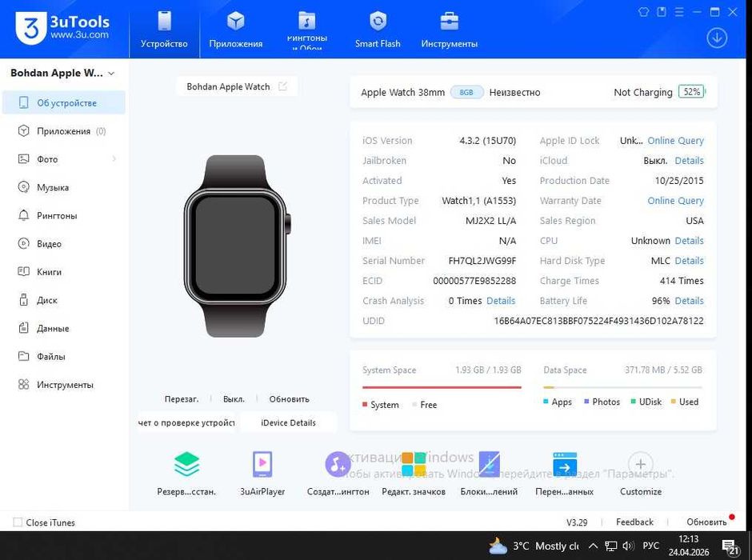Click the red System legend swatch
This screenshot has width=752, height=560.
tap(365, 405)
